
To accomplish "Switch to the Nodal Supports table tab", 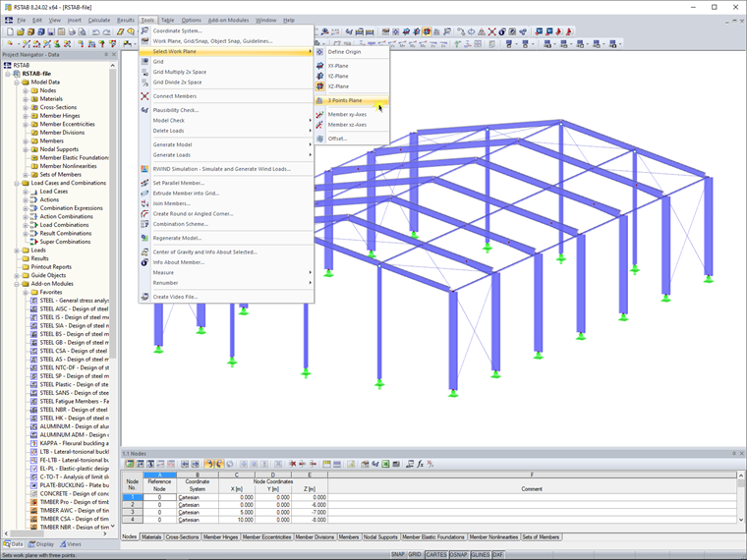I will 380,537.
